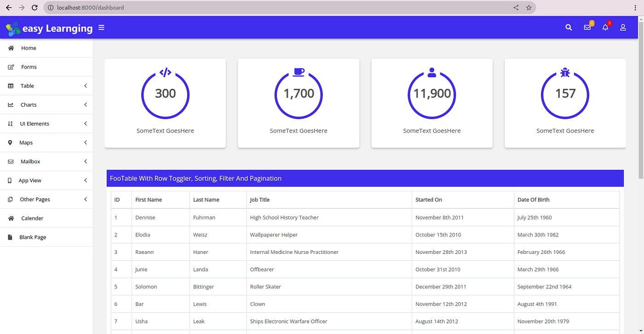Sort table by Job Title header

pyautogui.click(x=329, y=200)
